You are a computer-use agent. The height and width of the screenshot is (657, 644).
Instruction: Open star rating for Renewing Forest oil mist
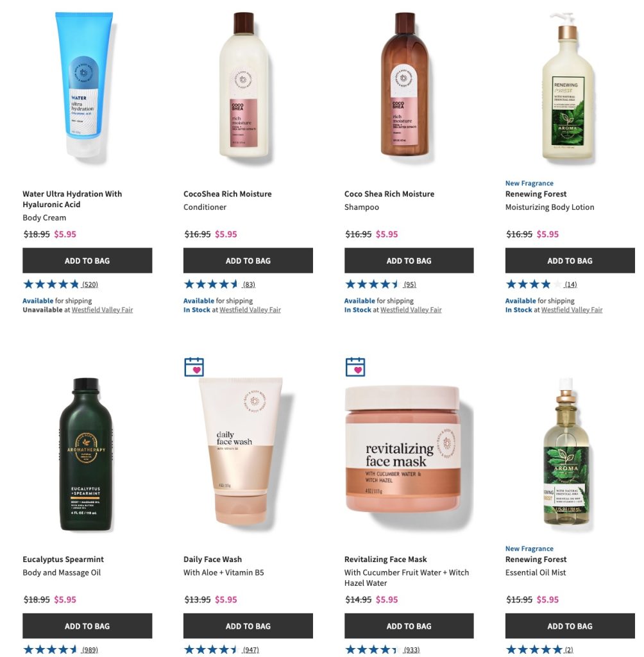coord(534,649)
